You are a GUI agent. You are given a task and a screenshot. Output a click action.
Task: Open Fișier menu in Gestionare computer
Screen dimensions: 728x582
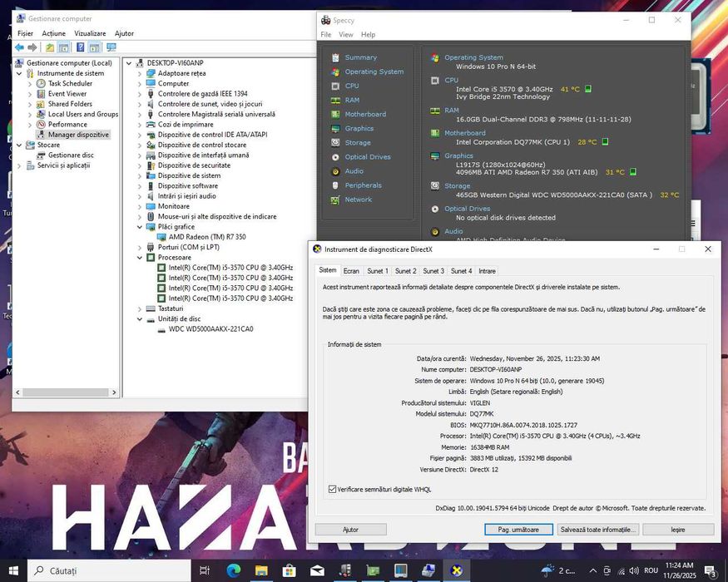click(25, 33)
